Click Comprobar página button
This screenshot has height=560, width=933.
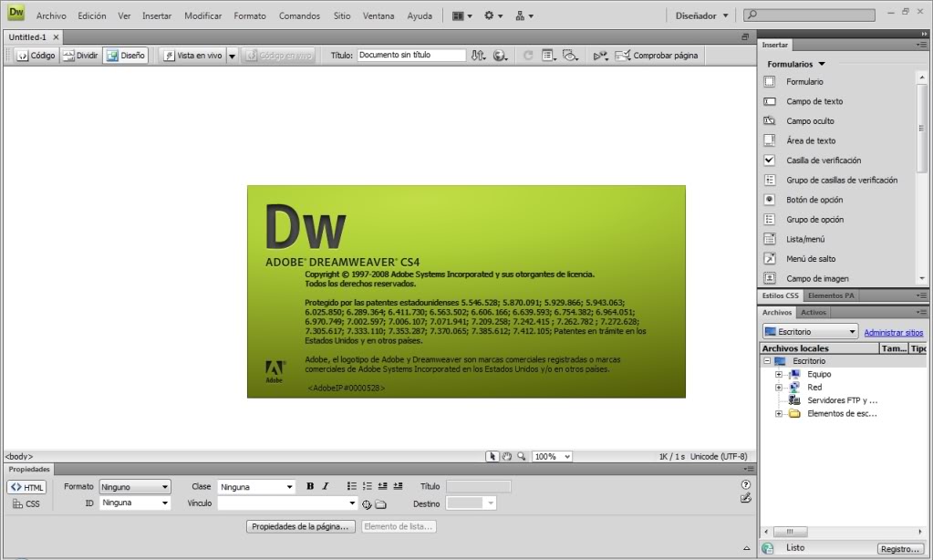pyautogui.click(x=657, y=56)
